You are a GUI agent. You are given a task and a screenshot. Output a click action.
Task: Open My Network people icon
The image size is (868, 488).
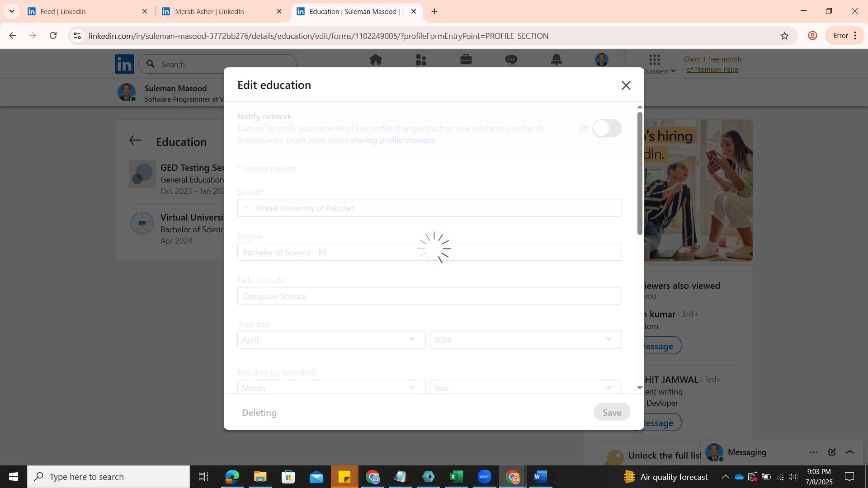[421, 60]
